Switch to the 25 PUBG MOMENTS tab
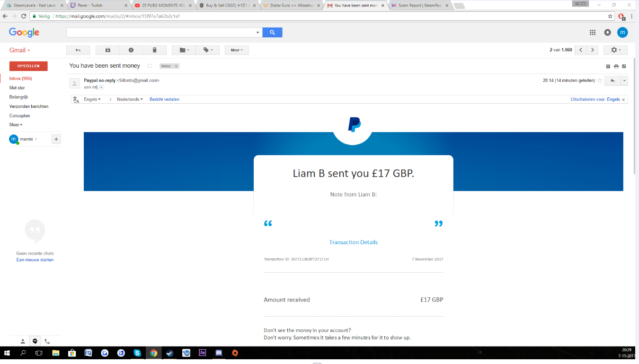639x364 pixels. tap(163, 6)
